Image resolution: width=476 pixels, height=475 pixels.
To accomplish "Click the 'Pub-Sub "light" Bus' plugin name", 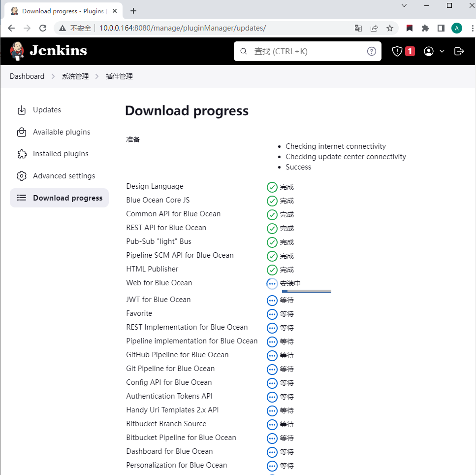I will click(x=159, y=241).
